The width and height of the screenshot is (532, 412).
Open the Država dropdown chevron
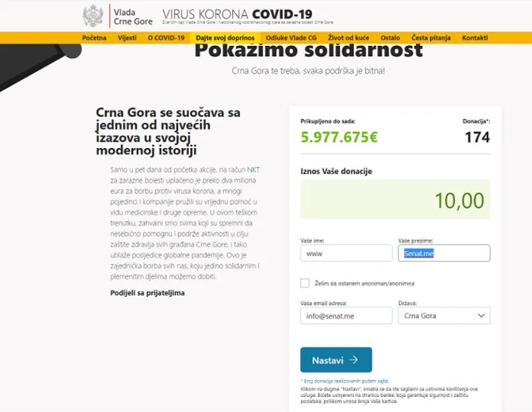[x=481, y=316]
